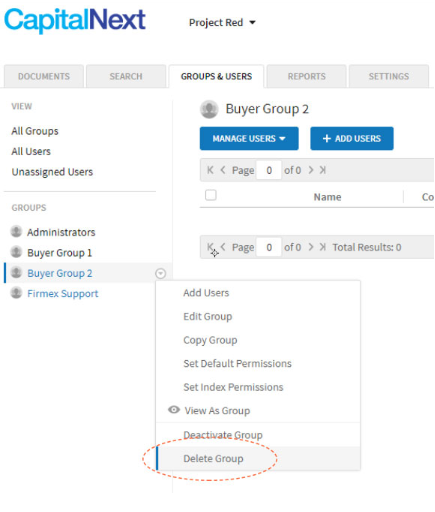Viewport: 435px width, 512px height.
Task: Click the Buyer Group 2 avatar icon in header
Action: pos(209,109)
